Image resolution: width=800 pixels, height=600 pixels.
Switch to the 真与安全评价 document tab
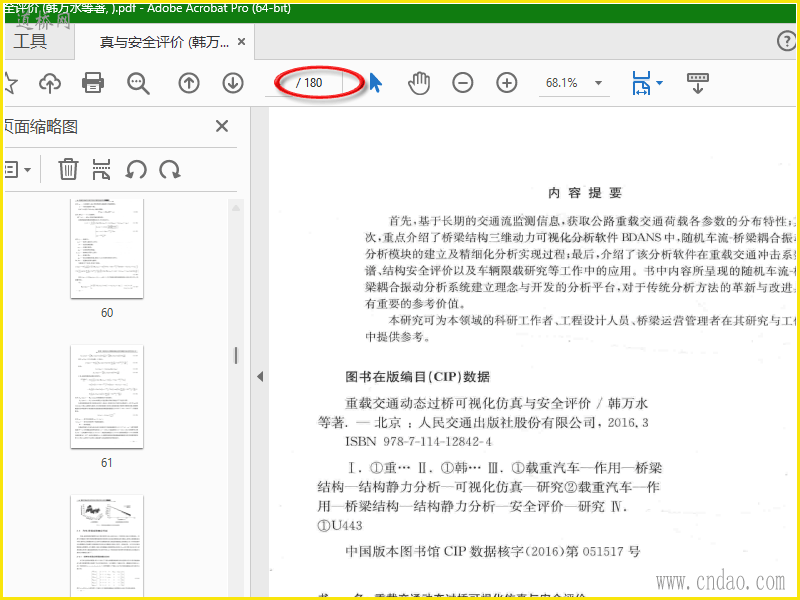(164, 42)
